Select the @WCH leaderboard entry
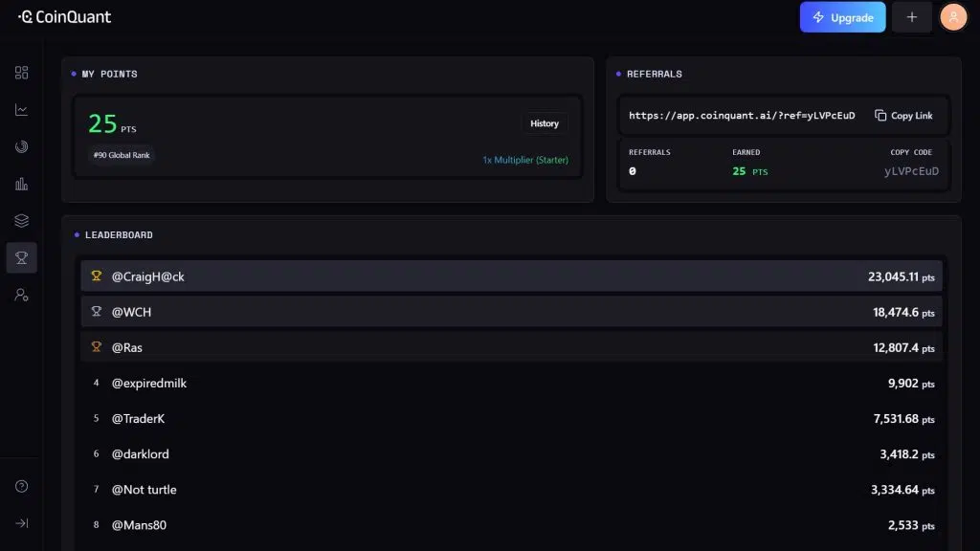Image resolution: width=980 pixels, height=551 pixels. 511,312
